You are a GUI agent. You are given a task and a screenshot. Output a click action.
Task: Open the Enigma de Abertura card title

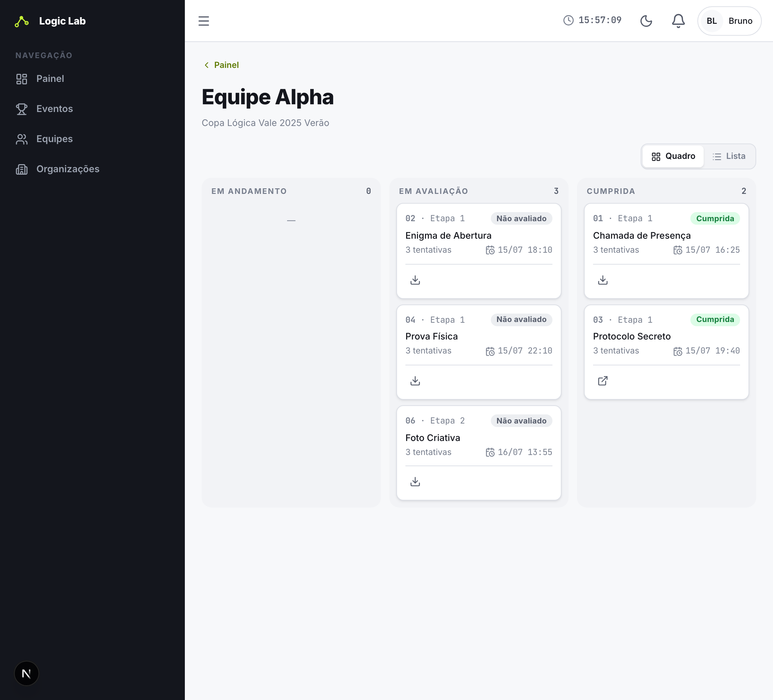pos(448,236)
